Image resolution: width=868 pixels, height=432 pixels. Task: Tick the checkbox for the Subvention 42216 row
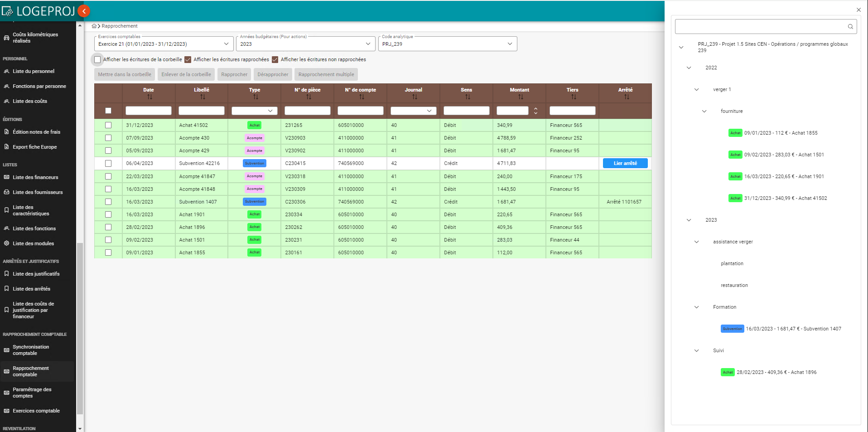tap(108, 163)
